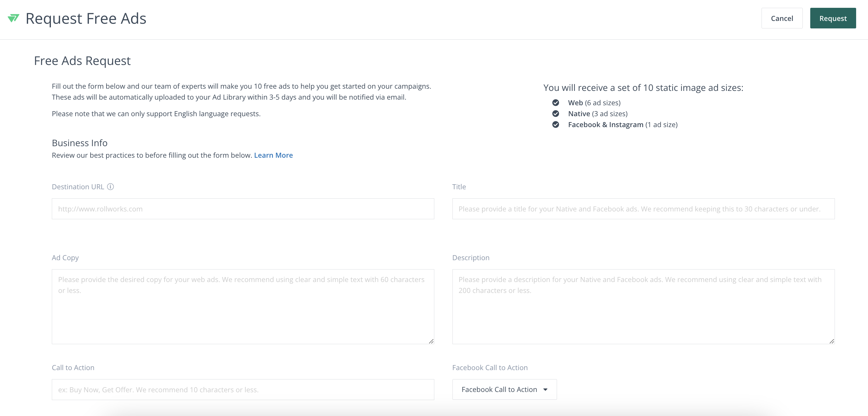
Task: Click into the Title input field
Action: (643, 209)
